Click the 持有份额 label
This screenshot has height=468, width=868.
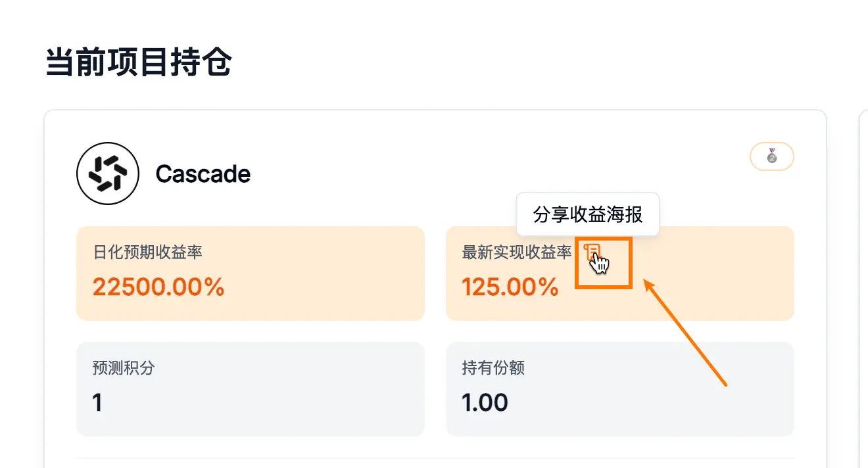493,367
